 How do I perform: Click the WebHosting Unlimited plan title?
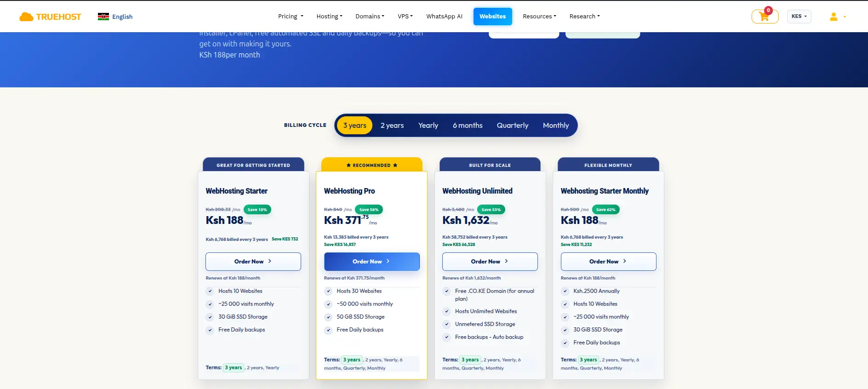(477, 191)
